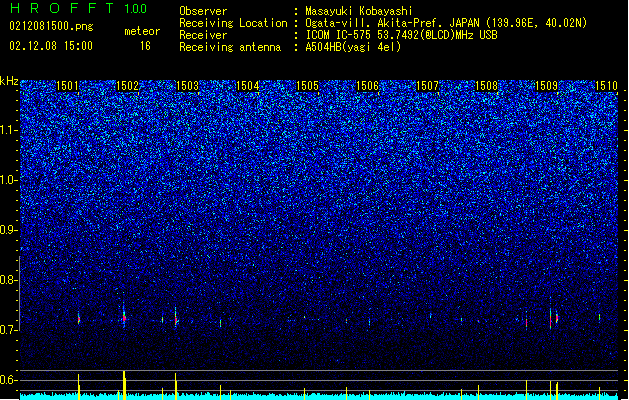
Task: Click the 0.8 kHz axis label
Action: (9, 280)
